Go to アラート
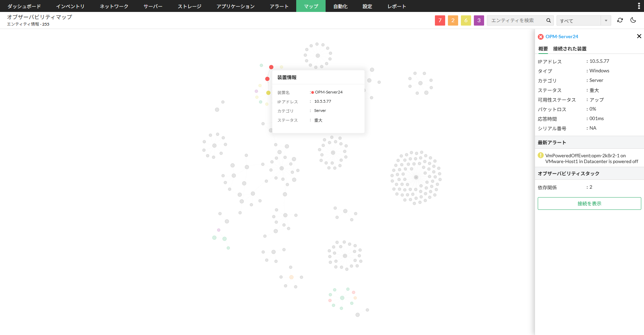644x335 pixels. point(279,6)
